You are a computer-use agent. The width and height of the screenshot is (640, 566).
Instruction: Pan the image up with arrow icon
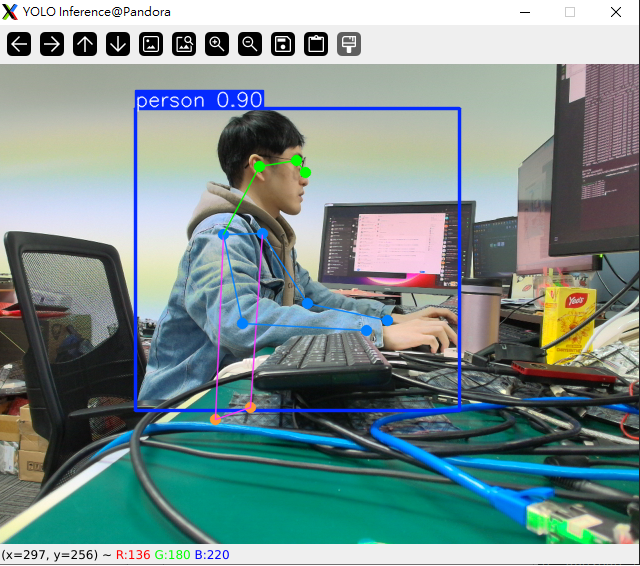(85, 44)
